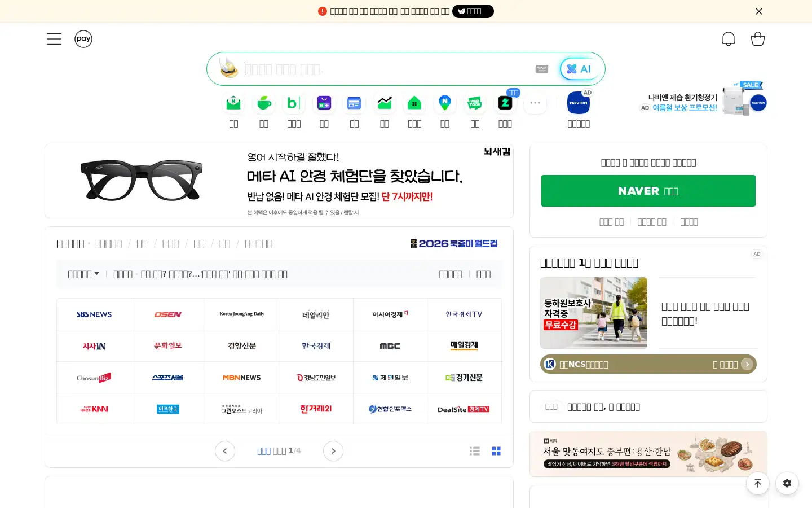Jump to top of page button
This screenshot has width=812, height=508.
(758, 483)
